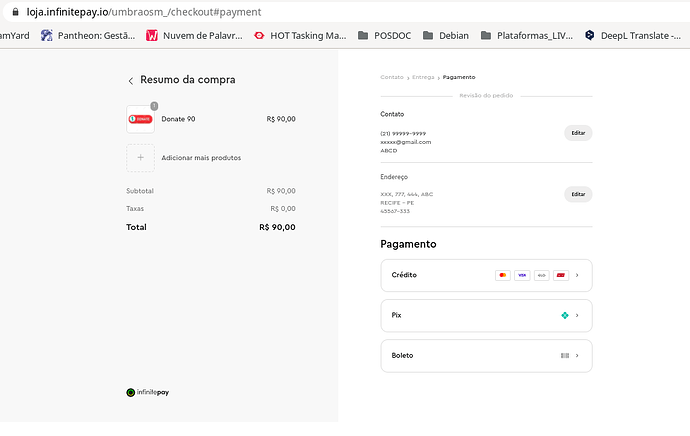Open Pantheon: Gestã... bookmark
The width and height of the screenshot is (690, 436).
[88, 36]
